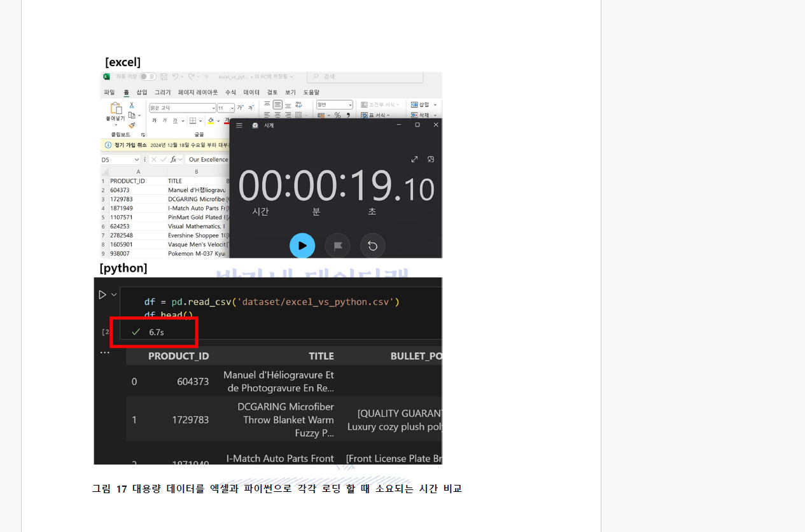Open the clock app hamburger menu
Image resolution: width=805 pixels, height=532 pixels.
[239, 125]
